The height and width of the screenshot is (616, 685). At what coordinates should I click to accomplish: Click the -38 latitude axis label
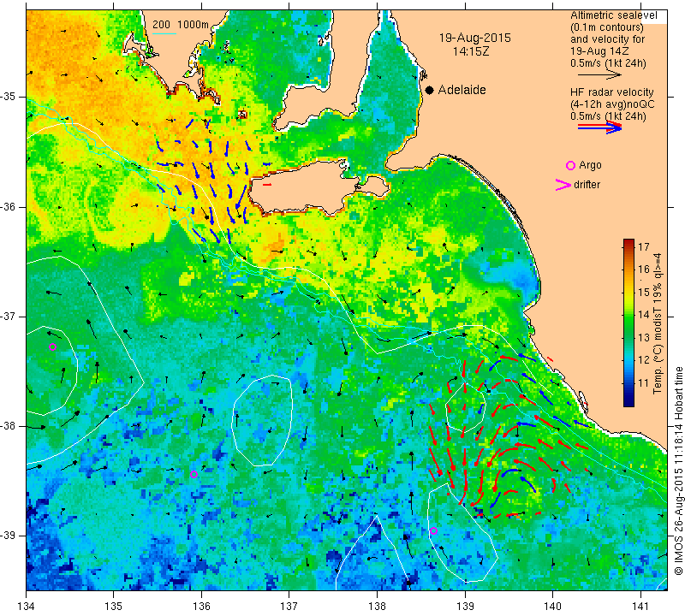point(8,426)
